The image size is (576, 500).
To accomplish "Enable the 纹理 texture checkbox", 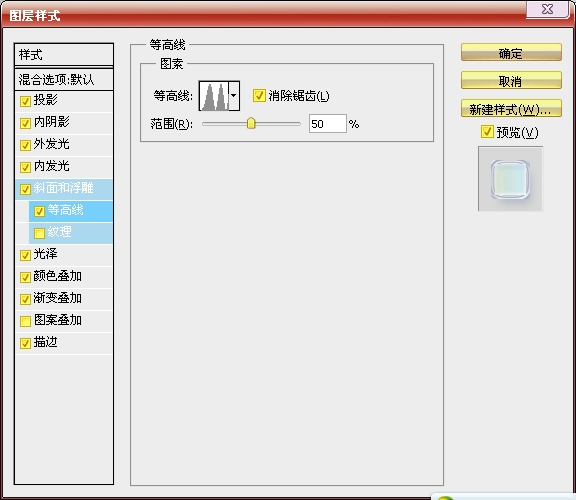I will (x=39, y=233).
